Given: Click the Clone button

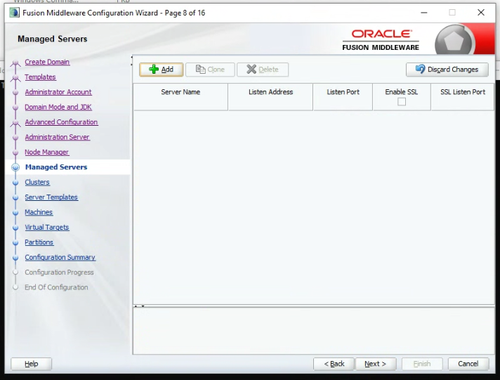Looking at the screenshot, I should (x=210, y=70).
